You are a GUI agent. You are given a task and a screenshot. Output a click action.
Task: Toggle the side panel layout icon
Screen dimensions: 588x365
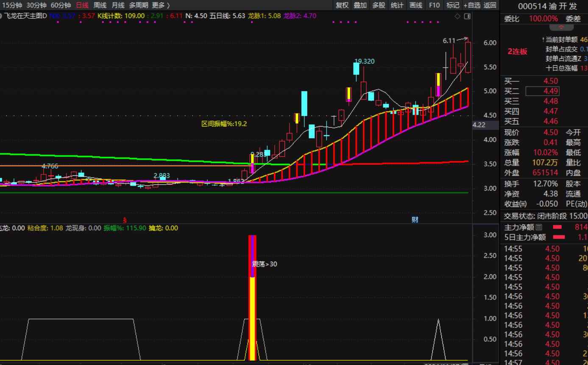[467, 17]
